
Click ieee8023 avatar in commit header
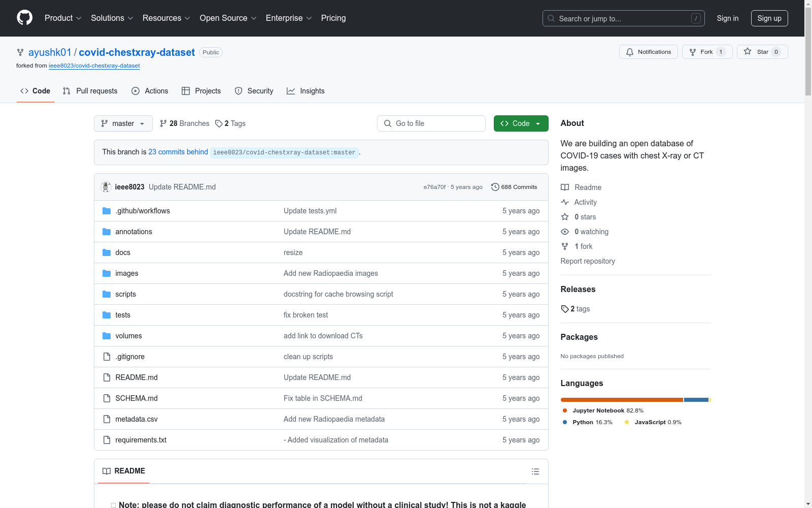coord(106,187)
